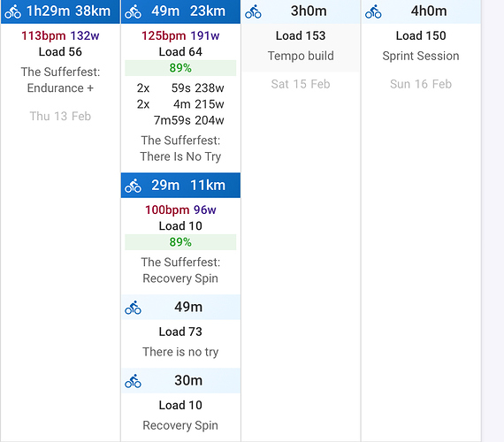Open the 49m 23km activity header

coord(180,11)
